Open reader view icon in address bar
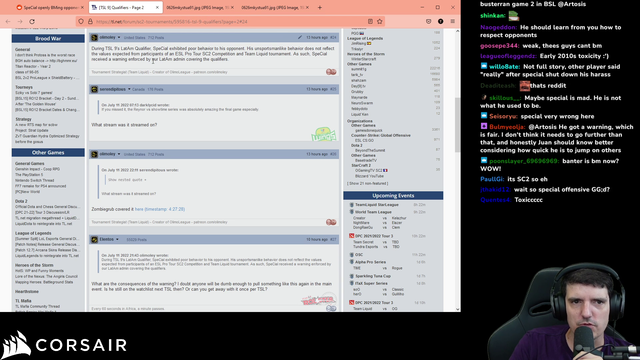This screenshot has width=640, height=360. click(370, 22)
